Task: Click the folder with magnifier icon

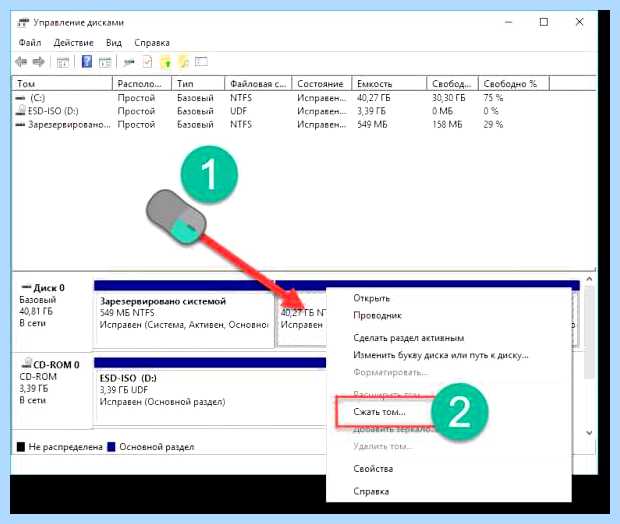Action: pyautogui.click(x=184, y=62)
